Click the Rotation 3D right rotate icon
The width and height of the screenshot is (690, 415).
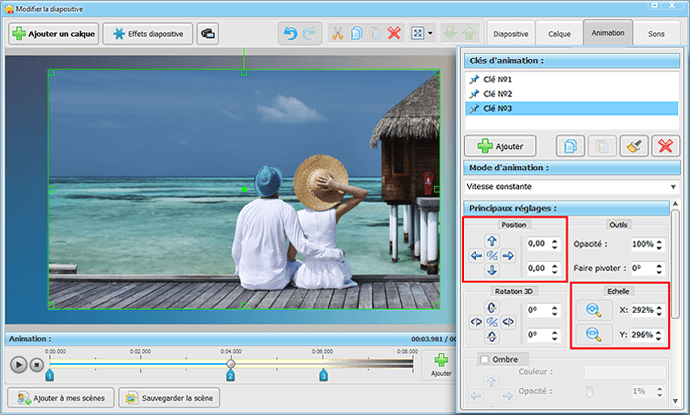pyautogui.click(x=508, y=322)
